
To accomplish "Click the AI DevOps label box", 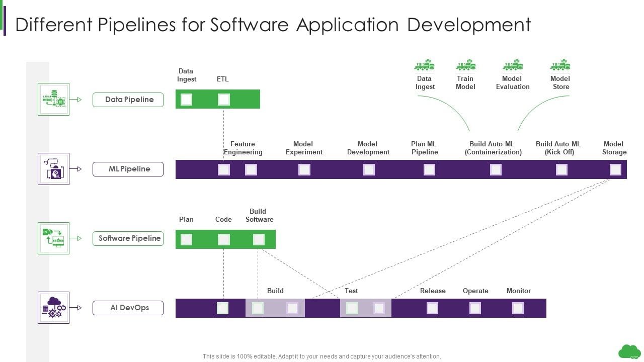I will [128, 308].
